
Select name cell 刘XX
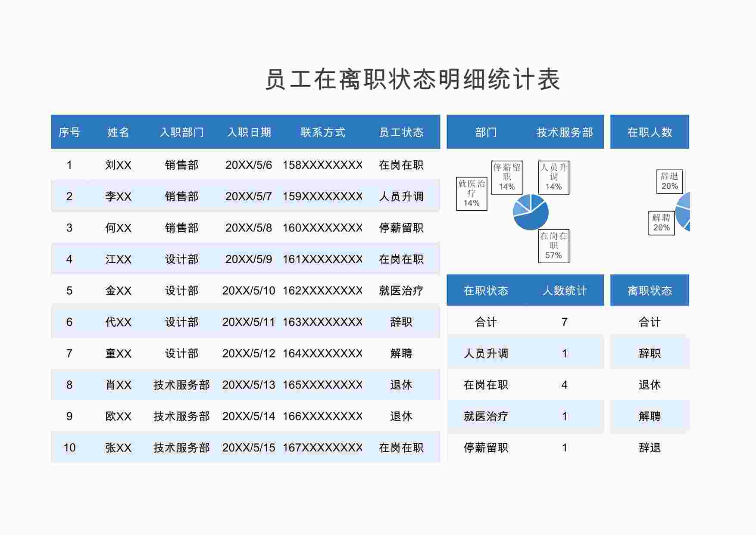click(119, 165)
